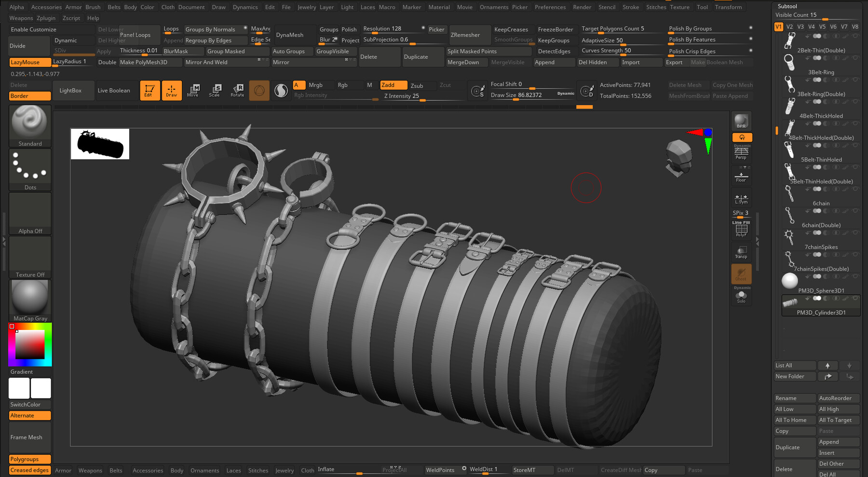The image size is (868, 477).
Task: Switch to visibility set V2
Action: (x=789, y=27)
